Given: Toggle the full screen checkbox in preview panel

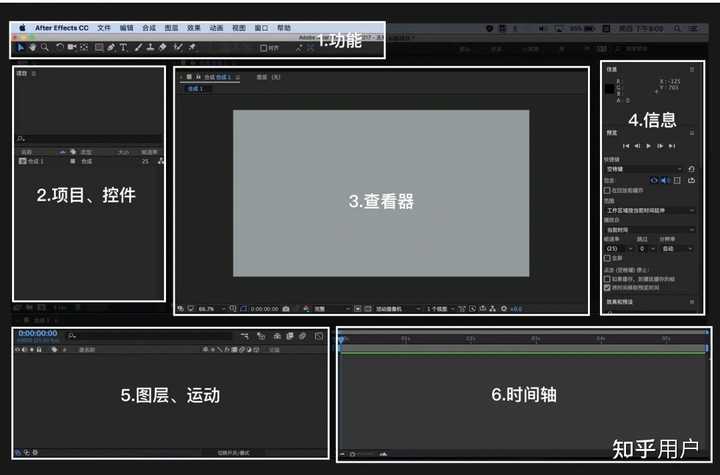Looking at the screenshot, I should tap(607, 258).
